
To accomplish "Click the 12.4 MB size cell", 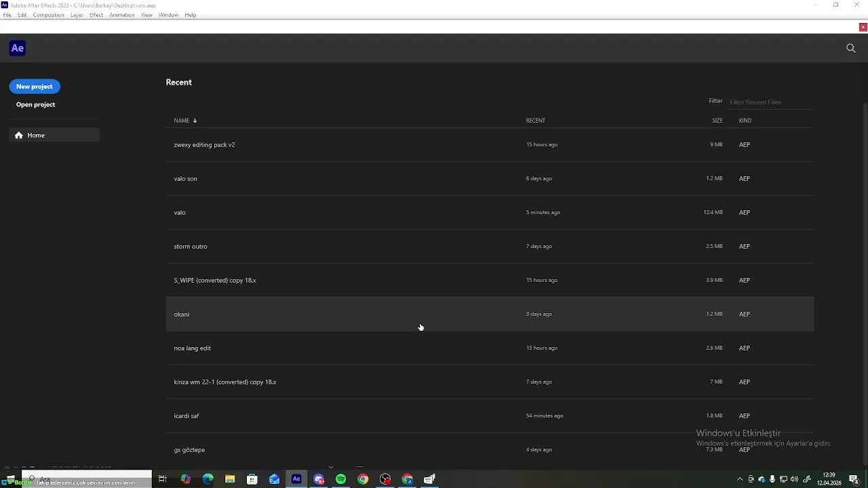I will 713,212.
